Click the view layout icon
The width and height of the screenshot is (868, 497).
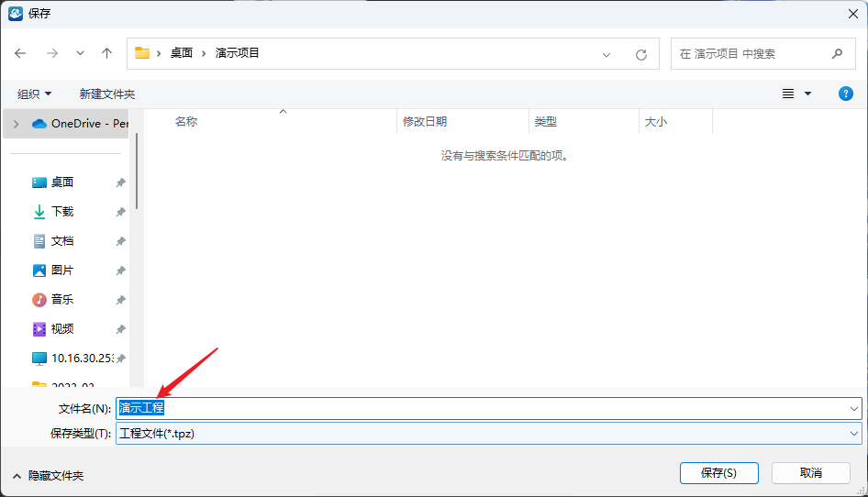pos(788,94)
